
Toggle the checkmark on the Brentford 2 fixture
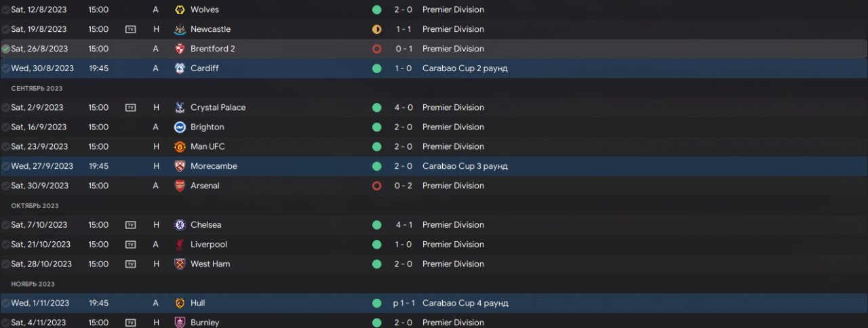click(x=6, y=49)
